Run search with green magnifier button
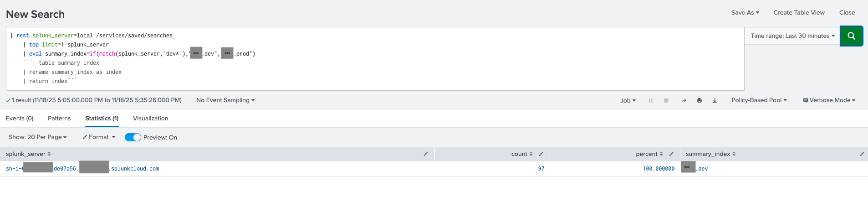The height and width of the screenshot is (207, 868). 851,36
